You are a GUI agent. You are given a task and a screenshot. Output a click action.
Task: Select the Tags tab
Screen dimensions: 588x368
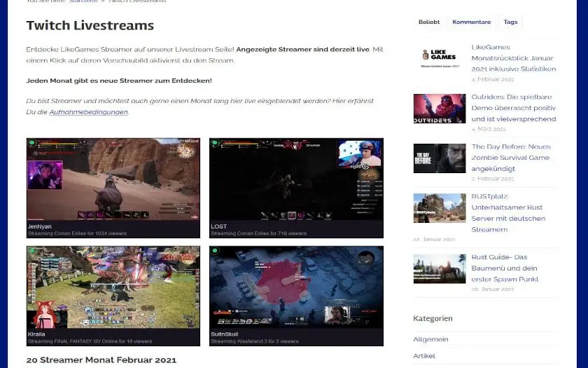coord(510,22)
